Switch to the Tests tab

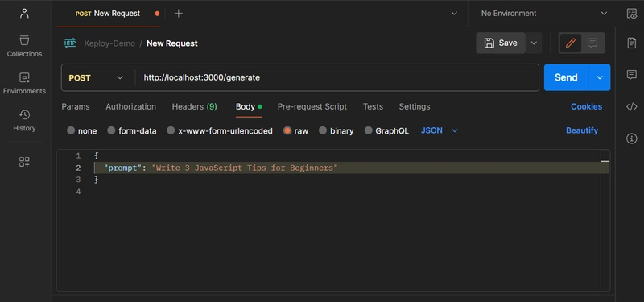373,106
